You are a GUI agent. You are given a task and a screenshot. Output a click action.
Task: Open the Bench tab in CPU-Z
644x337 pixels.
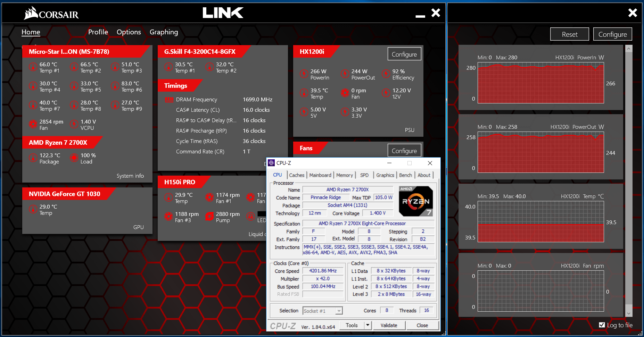click(405, 175)
